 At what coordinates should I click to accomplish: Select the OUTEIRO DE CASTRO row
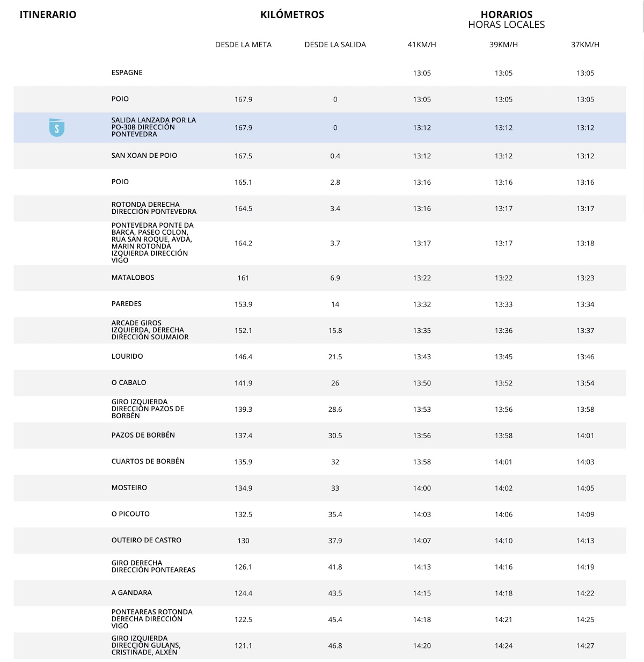tap(146, 541)
